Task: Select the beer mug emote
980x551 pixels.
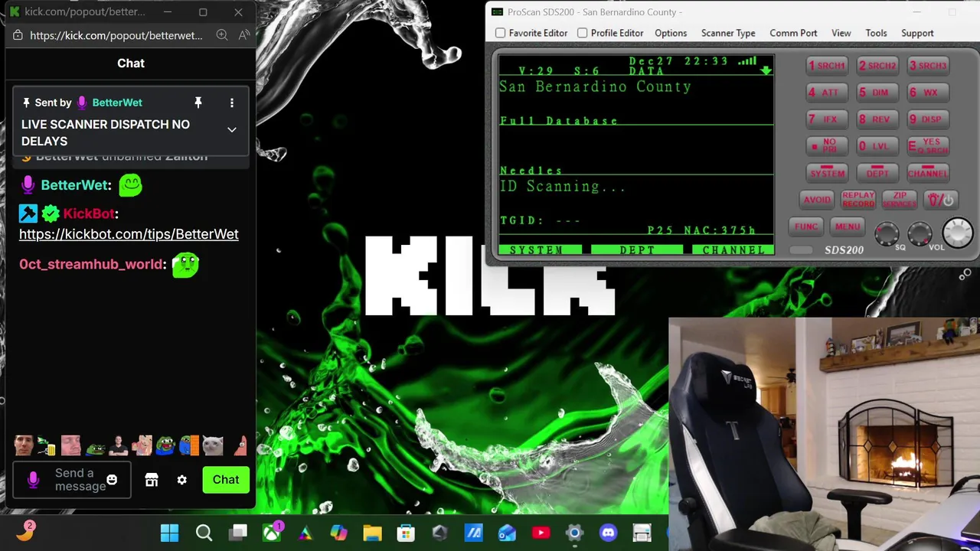Action: (x=47, y=445)
